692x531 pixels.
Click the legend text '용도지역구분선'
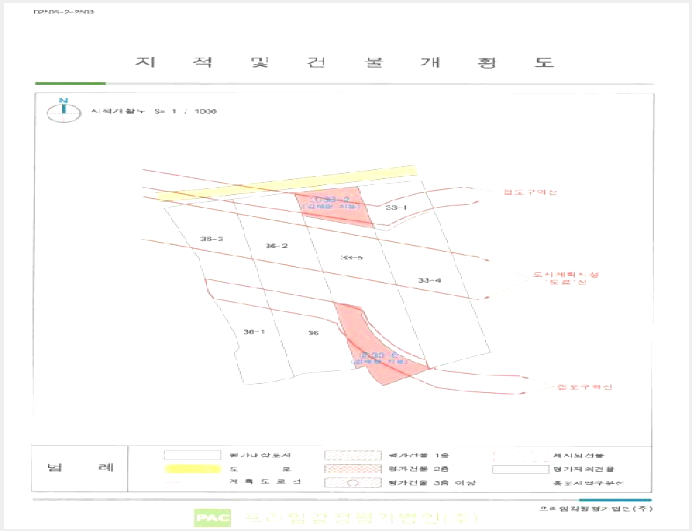(588, 483)
